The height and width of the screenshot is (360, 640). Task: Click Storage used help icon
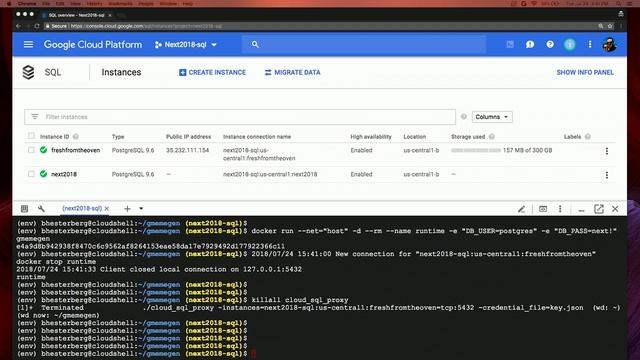coord(492,137)
